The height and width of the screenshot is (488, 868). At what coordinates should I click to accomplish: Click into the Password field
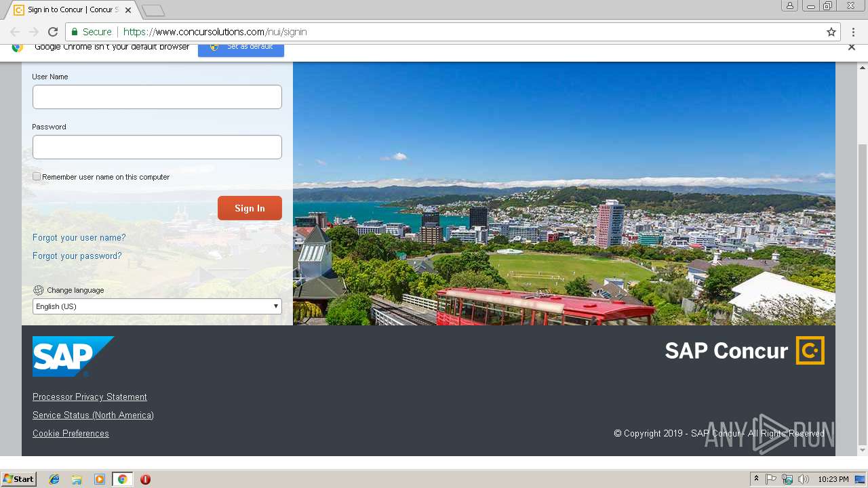(157, 147)
